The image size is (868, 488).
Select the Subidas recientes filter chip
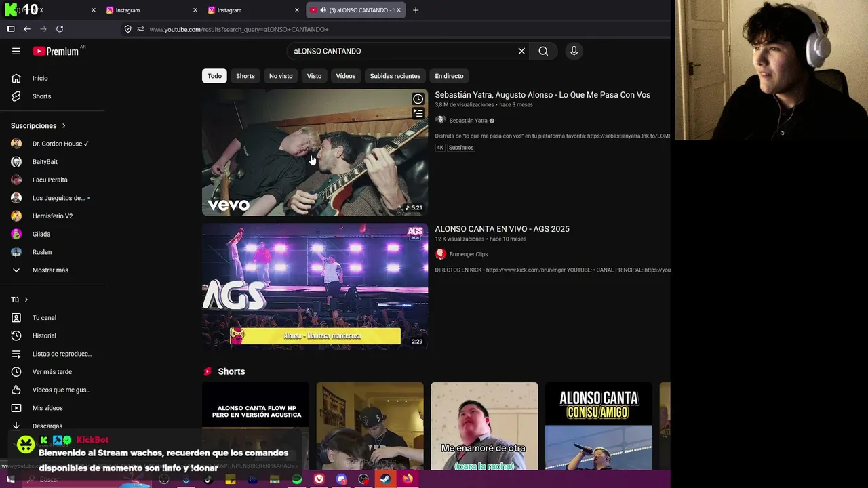click(x=395, y=76)
